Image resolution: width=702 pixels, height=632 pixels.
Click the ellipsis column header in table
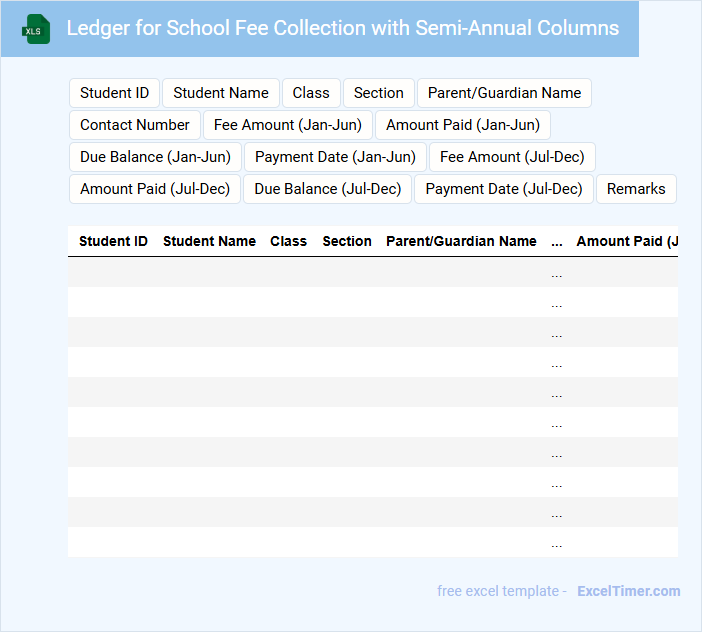[x=556, y=241]
